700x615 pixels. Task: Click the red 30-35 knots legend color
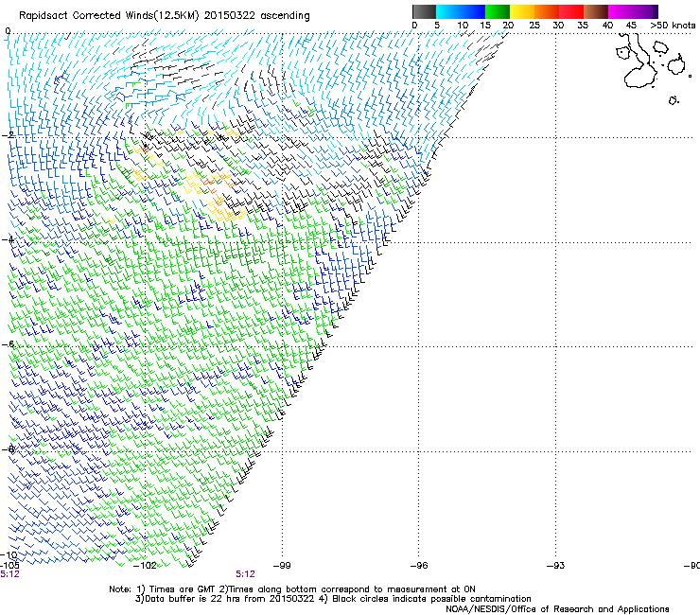571,11
